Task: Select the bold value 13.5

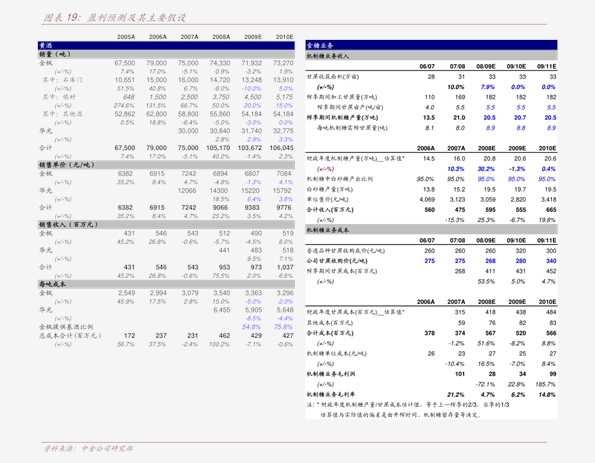Action: point(429,118)
